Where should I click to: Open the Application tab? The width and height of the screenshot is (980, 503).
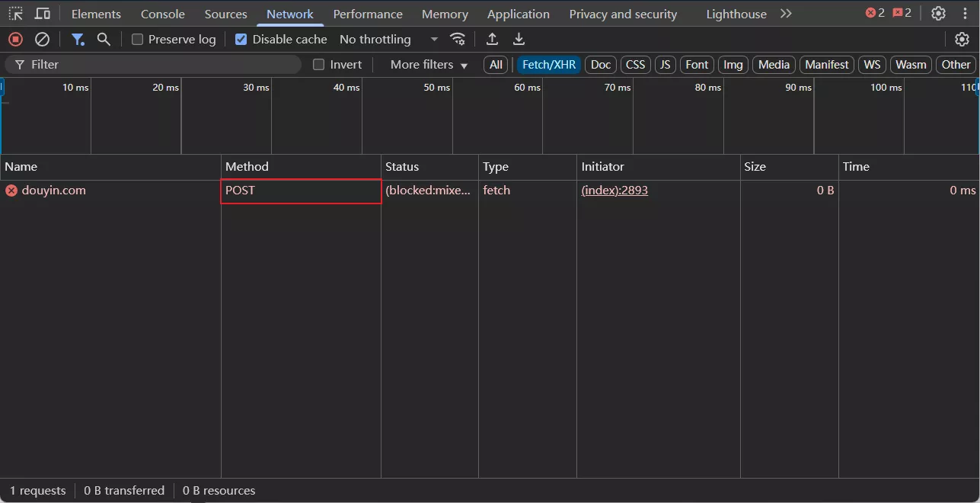(518, 14)
